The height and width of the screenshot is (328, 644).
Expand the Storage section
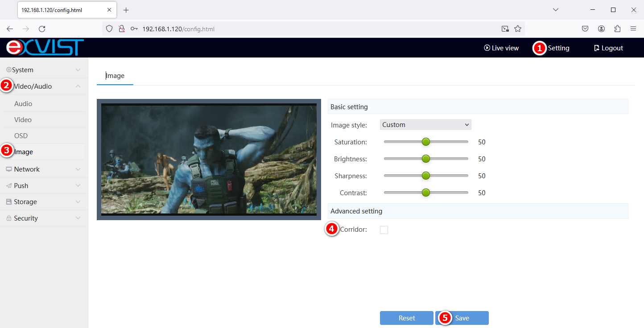click(x=44, y=202)
